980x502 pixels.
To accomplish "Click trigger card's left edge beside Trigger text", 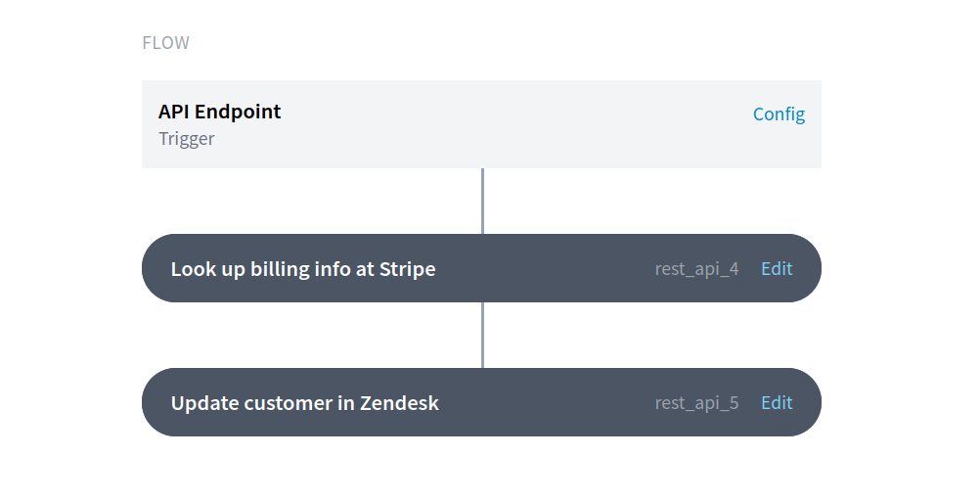I will [x=149, y=139].
